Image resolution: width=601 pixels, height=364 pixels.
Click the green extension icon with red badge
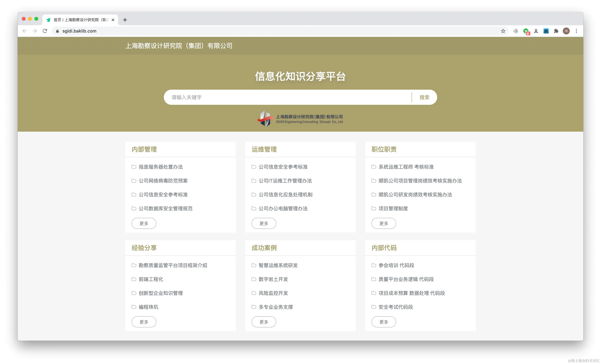pyautogui.click(x=526, y=31)
